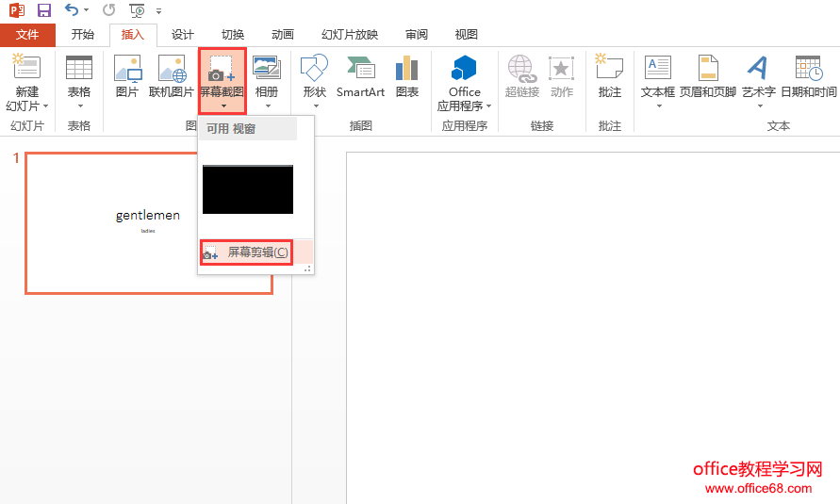Expand the 形状 Shapes gallery arrow
Viewport: 840px width, 504px height.
(316, 106)
